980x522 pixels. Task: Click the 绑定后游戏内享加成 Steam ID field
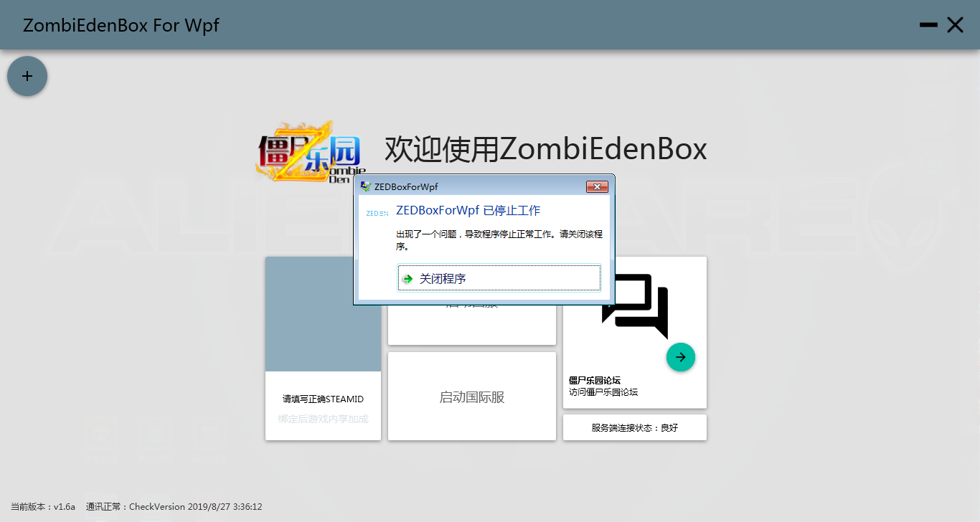(323, 419)
